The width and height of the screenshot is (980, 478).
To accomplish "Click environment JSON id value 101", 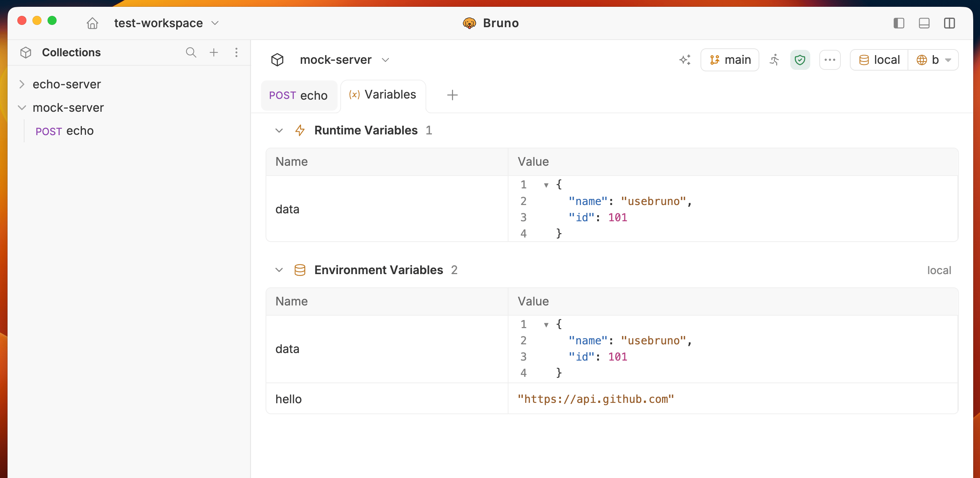I will click(617, 357).
